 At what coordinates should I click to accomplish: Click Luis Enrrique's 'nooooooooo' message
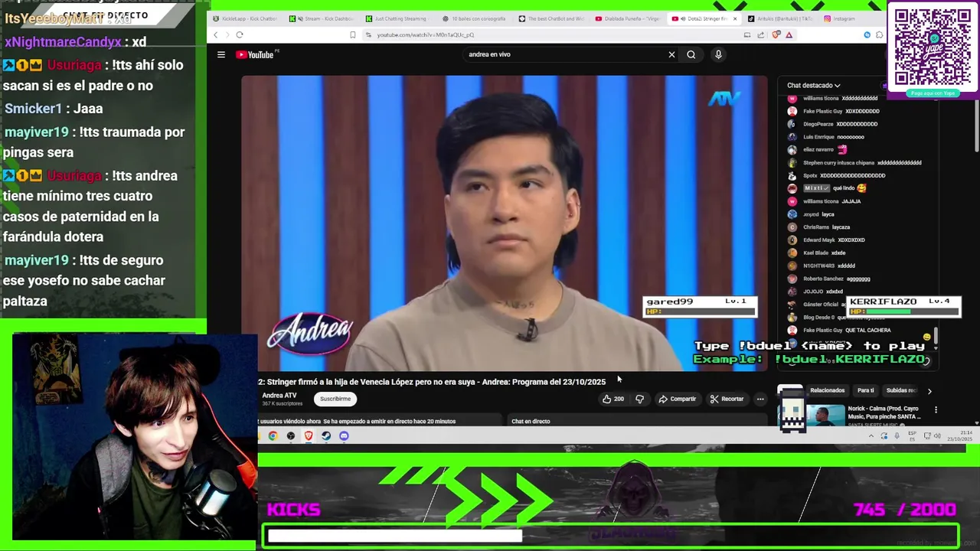tap(826, 137)
